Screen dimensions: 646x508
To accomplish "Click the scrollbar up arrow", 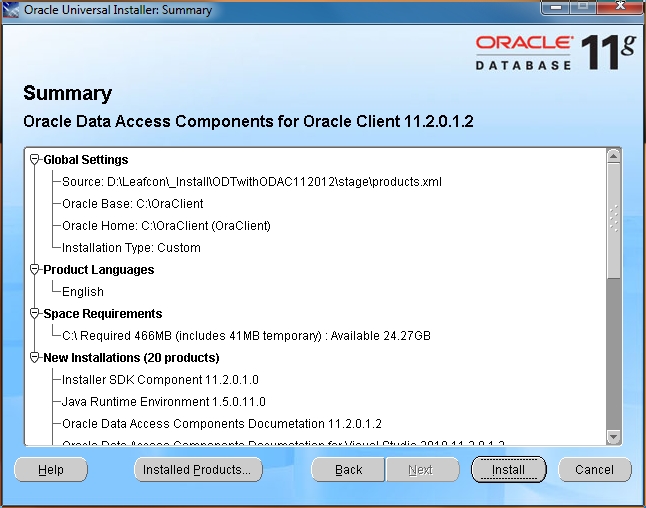I will (613, 157).
